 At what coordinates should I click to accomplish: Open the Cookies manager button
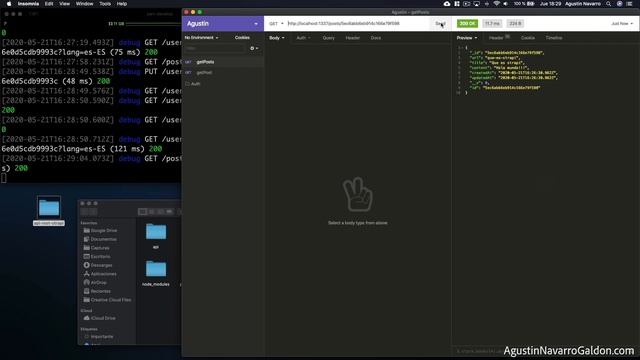242,38
